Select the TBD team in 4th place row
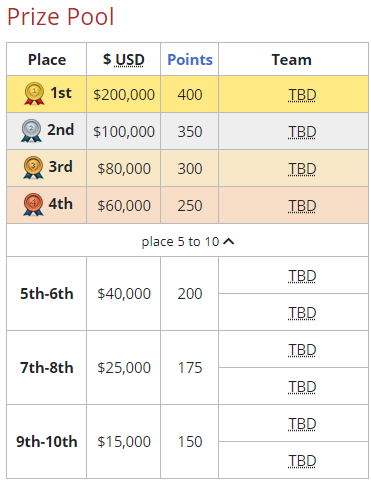 (302, 206)
